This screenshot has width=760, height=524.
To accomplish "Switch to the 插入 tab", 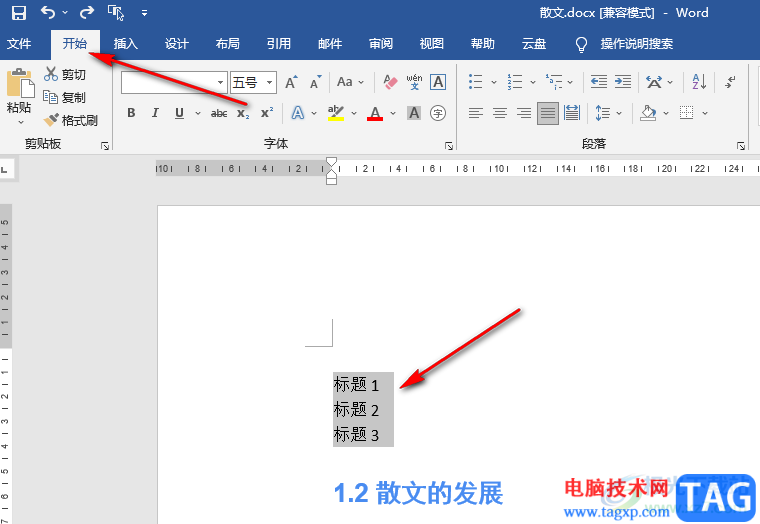I will point(126,44).
